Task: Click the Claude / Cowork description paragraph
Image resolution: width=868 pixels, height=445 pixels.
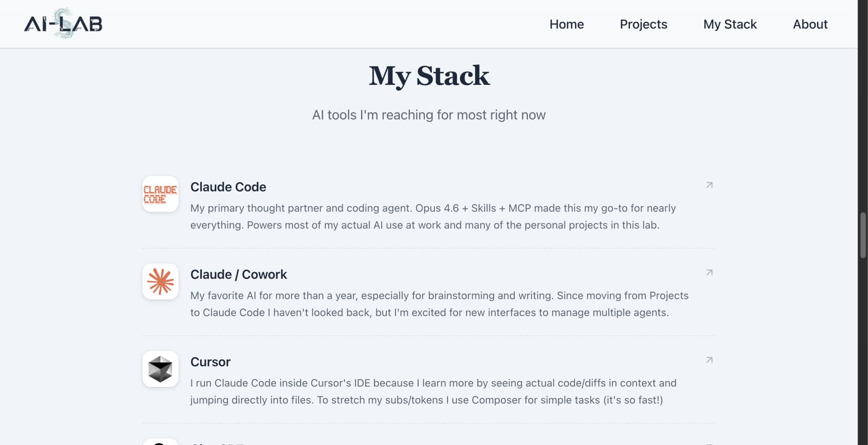Action: tap(439, 304)
